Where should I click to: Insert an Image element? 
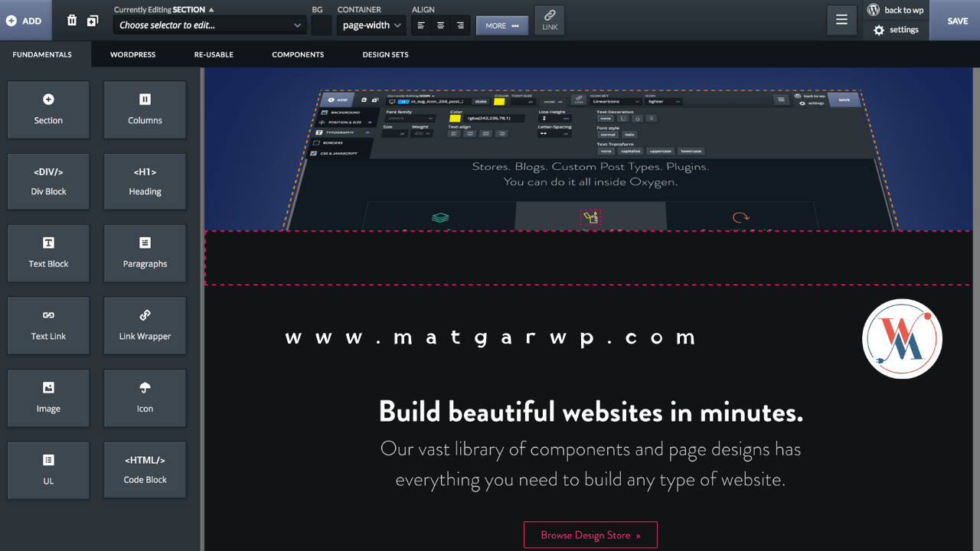click(48, 398)
